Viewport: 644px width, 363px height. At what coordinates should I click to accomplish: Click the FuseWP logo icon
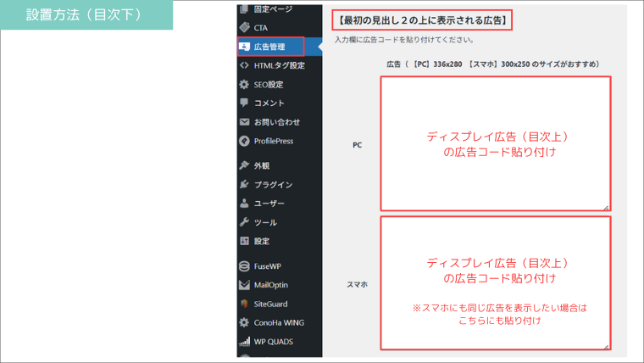coord(244,266)
